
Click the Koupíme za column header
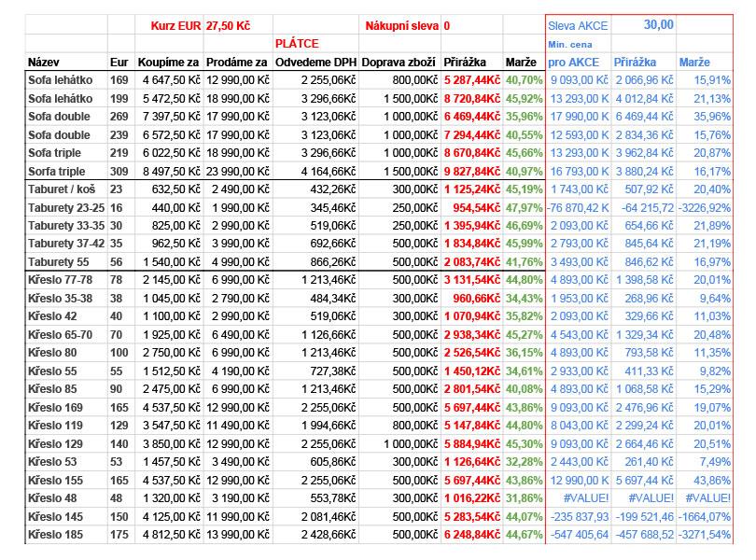[x=168, y=63]
